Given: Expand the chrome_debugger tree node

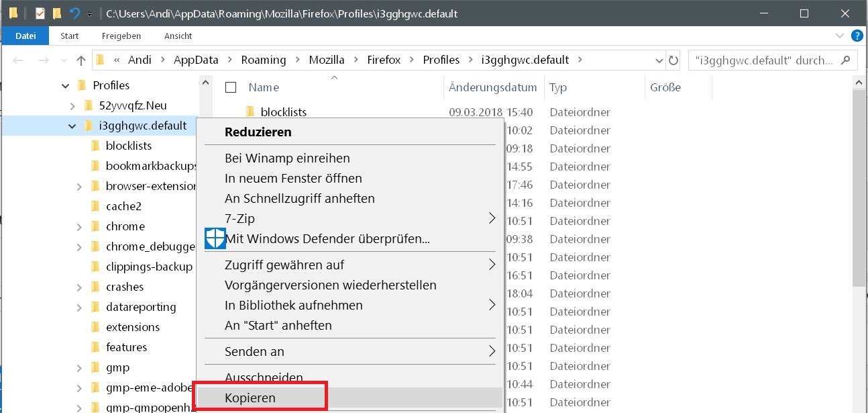Looking at the screenshot, I should point(78,246).
